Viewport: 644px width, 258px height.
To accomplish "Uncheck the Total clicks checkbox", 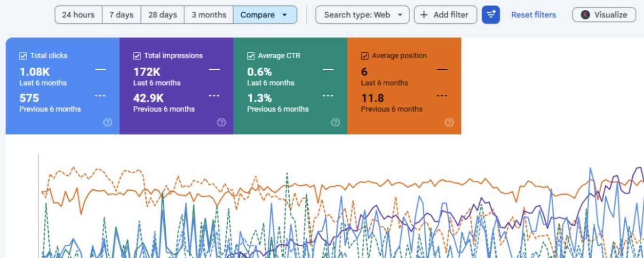I will coord(23,56).
